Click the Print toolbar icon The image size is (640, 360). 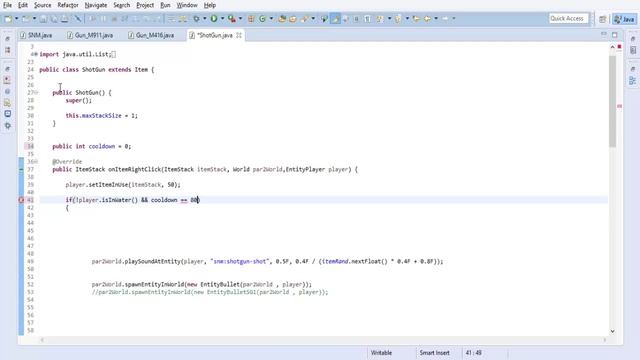click(x=64, y=19)
